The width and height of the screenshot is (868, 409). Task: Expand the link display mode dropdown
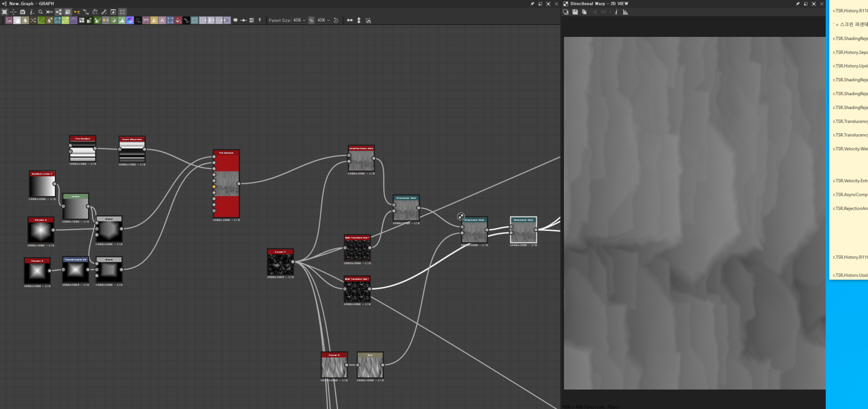[x=77, y=12]
